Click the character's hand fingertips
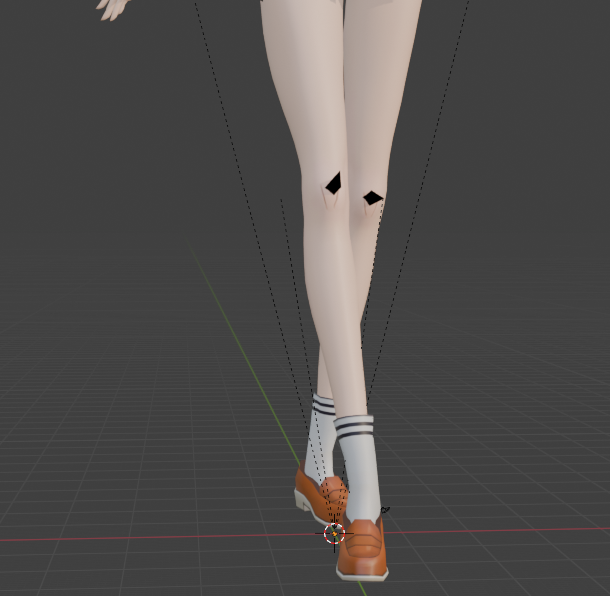This screenshot has width=610, height=596. tap(113, 9)
